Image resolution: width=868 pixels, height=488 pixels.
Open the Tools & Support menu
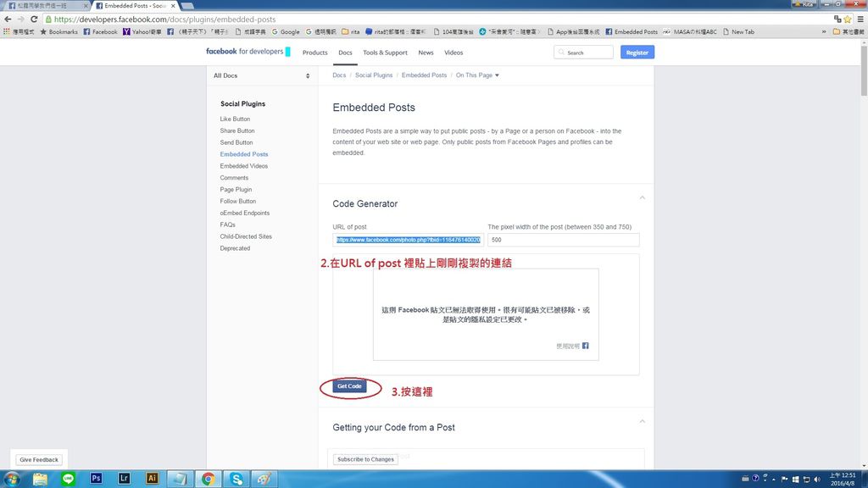click(386, 53)
